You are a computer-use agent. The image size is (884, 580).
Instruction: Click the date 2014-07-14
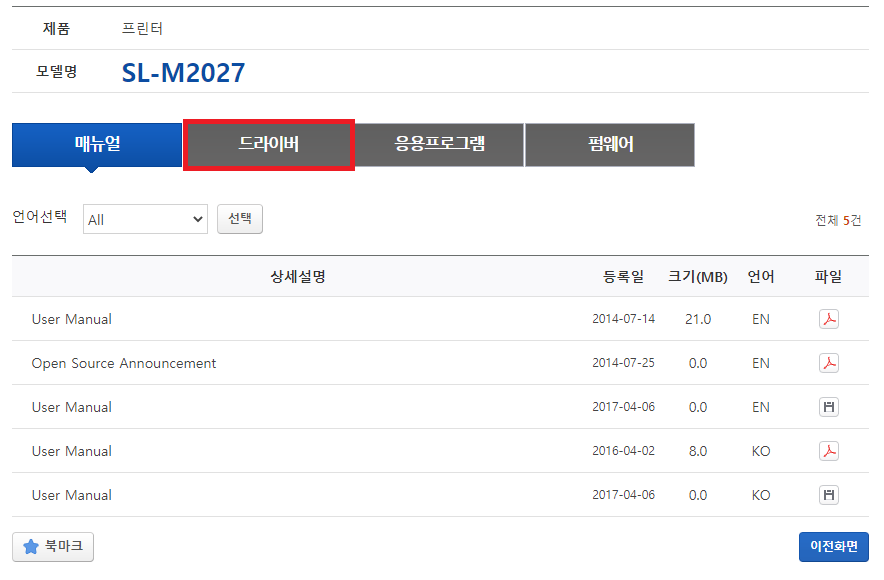click(624, 319)
